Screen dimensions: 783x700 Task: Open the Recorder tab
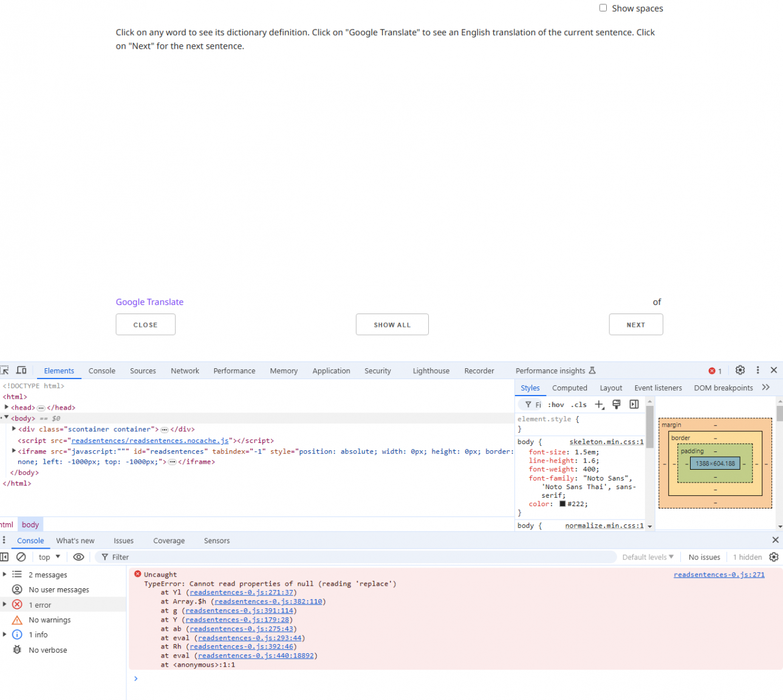[479, 371]
